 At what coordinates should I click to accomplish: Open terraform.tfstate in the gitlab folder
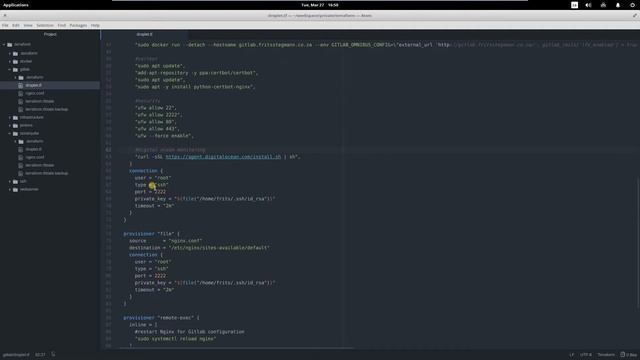click(x=40, y=102)
